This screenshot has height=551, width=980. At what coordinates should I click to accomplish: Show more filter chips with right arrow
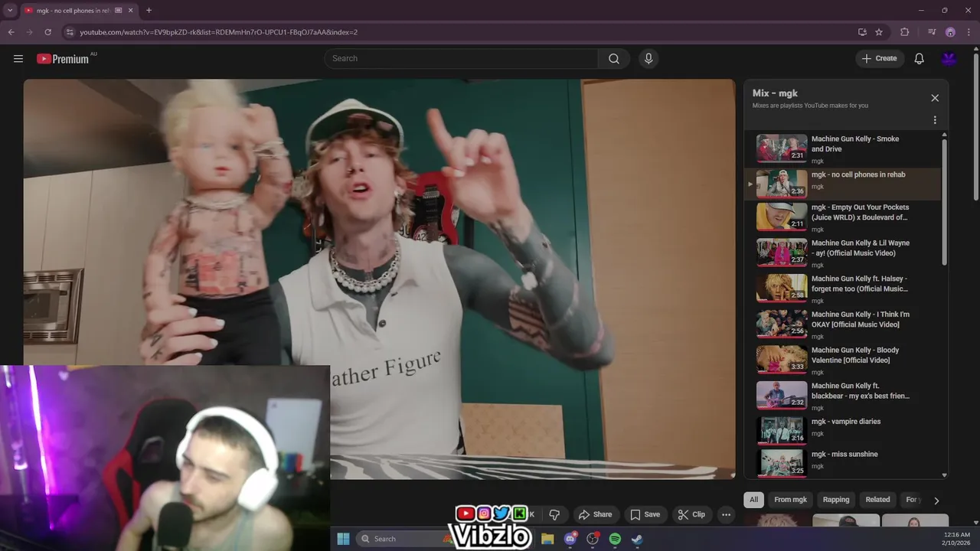point(936,500)
